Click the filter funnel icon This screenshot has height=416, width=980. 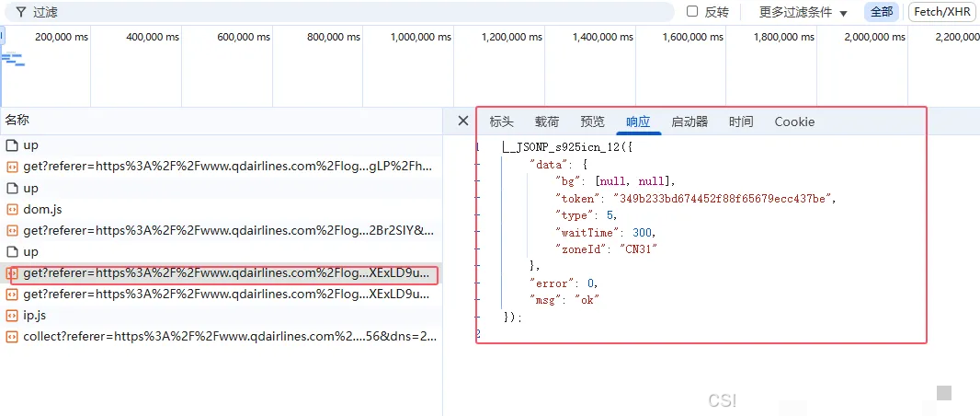coord(20,12)
